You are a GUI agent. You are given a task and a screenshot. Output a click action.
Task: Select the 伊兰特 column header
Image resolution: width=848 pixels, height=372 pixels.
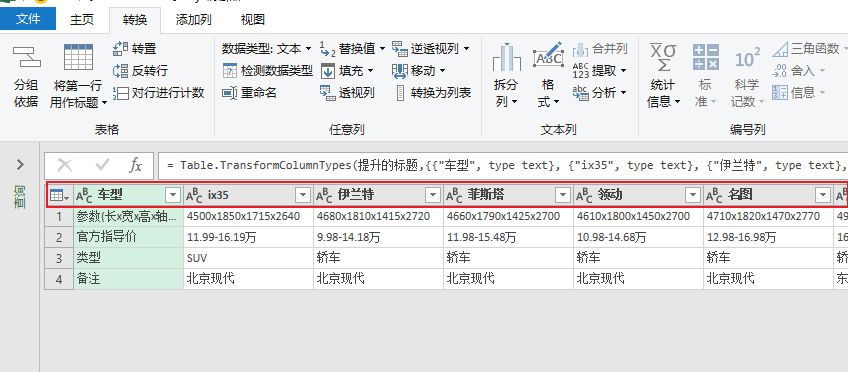pos(378,195)
